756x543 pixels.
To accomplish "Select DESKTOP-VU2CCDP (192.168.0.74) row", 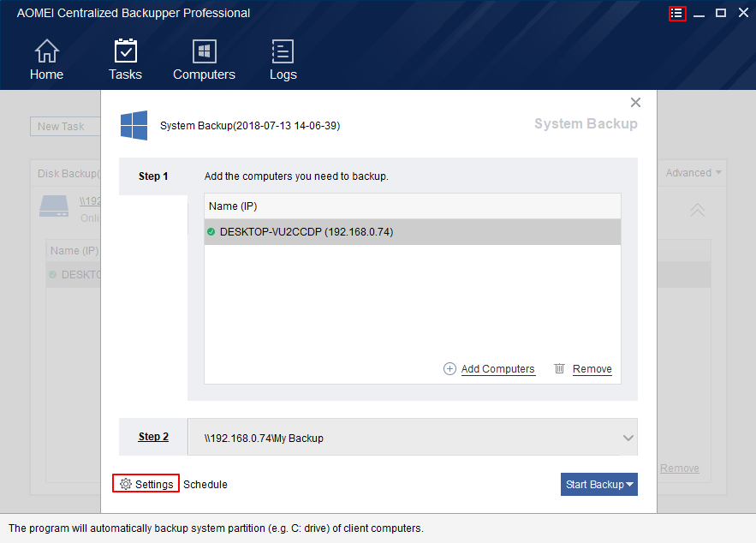I will pos(412,232).
